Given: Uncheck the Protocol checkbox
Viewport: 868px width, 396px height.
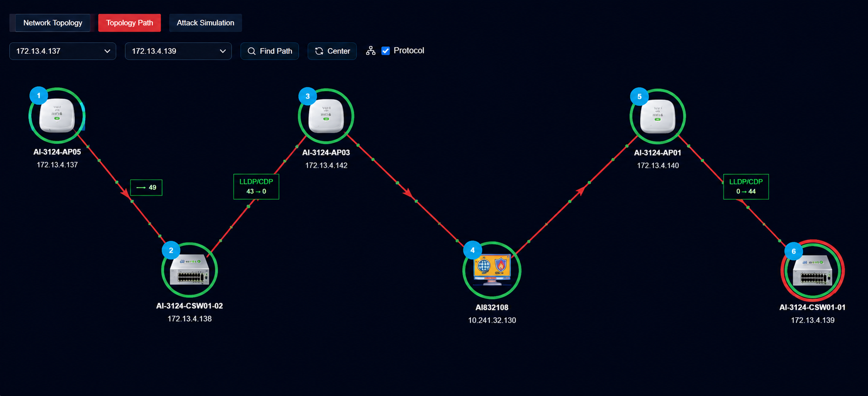Looking at the screenshot, I should (386, 50).
